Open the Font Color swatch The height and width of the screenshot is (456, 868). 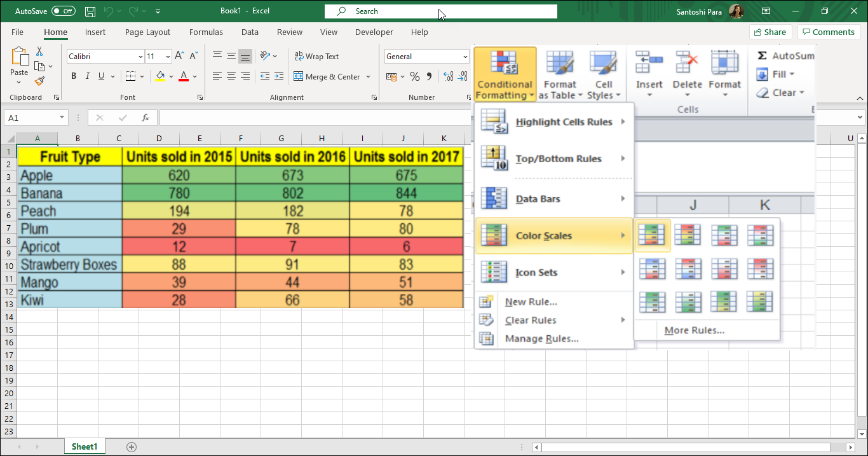tap(182, 76)
